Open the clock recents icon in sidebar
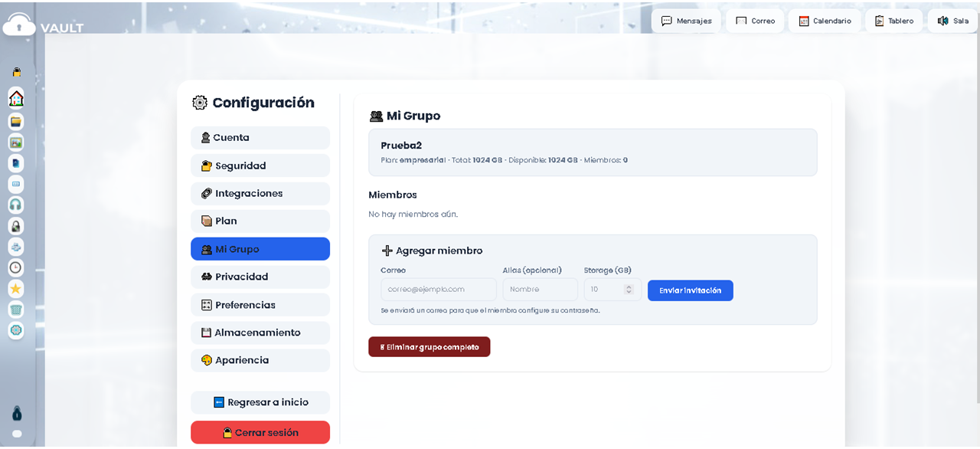The height and width of the screenshot is (449, 980). pyautogui.click(x=16, y=267)
